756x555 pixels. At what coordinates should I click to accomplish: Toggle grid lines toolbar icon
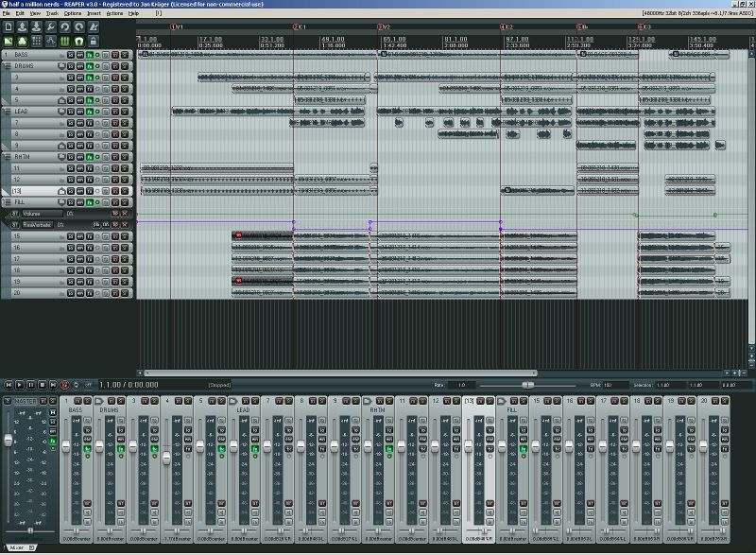(64, 42)
